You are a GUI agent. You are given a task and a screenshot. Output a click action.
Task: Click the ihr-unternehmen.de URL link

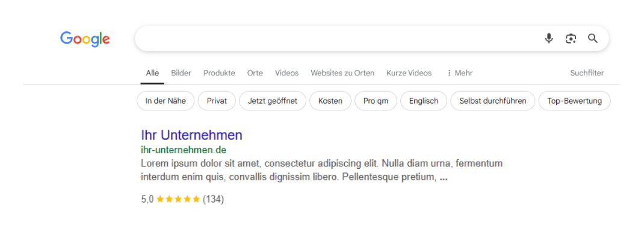[x=184, y=150]
